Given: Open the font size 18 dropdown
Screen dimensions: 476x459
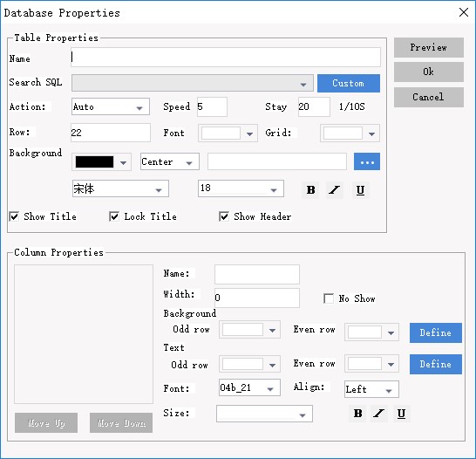Looking at the screenshot, I should [241, 188].
